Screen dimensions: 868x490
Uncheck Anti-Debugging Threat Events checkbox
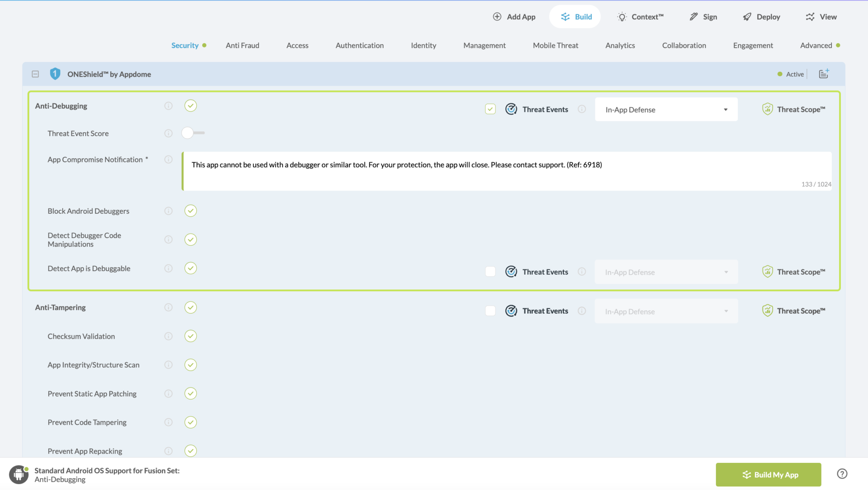click(x=490, y=109)
